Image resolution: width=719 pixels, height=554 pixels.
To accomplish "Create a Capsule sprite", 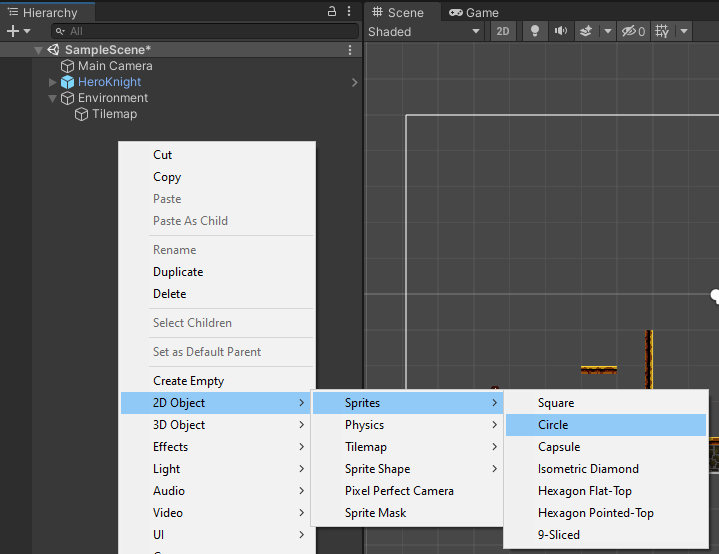I will coord(606,447).
